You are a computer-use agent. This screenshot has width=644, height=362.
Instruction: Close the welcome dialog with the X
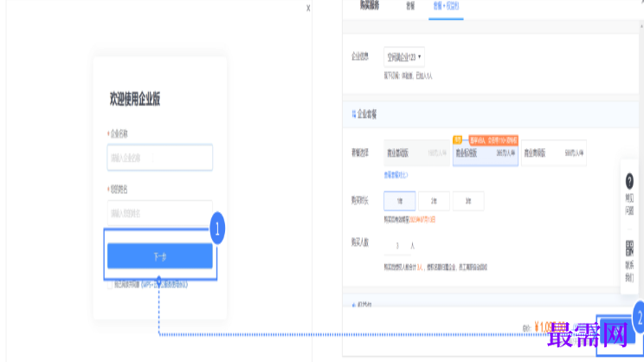point(308,8)
